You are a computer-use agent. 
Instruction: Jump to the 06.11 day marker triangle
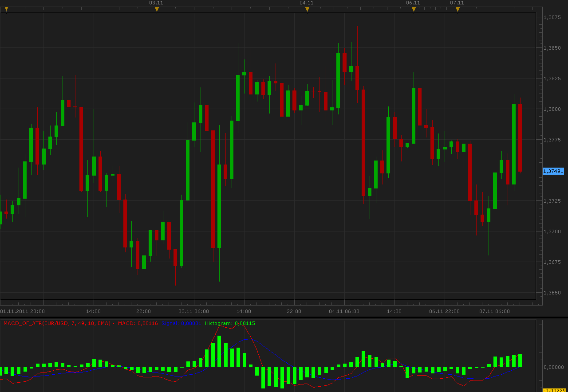[414, 9]
